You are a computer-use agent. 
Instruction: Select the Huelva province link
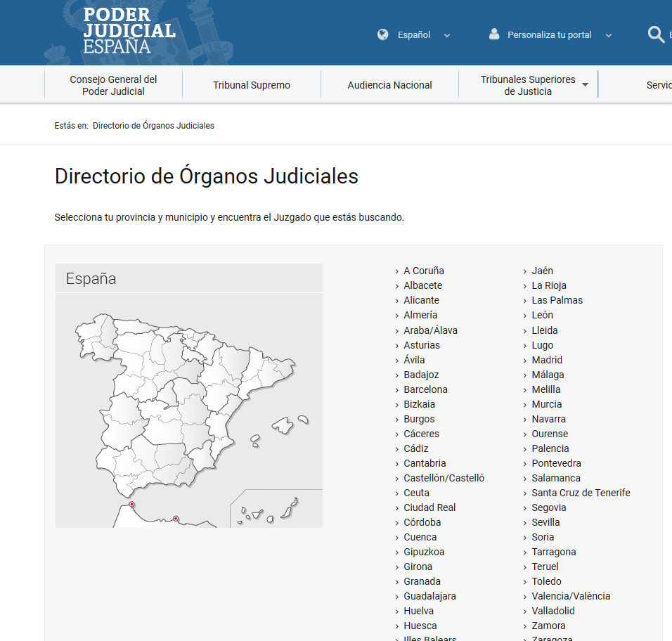(418, 611)
